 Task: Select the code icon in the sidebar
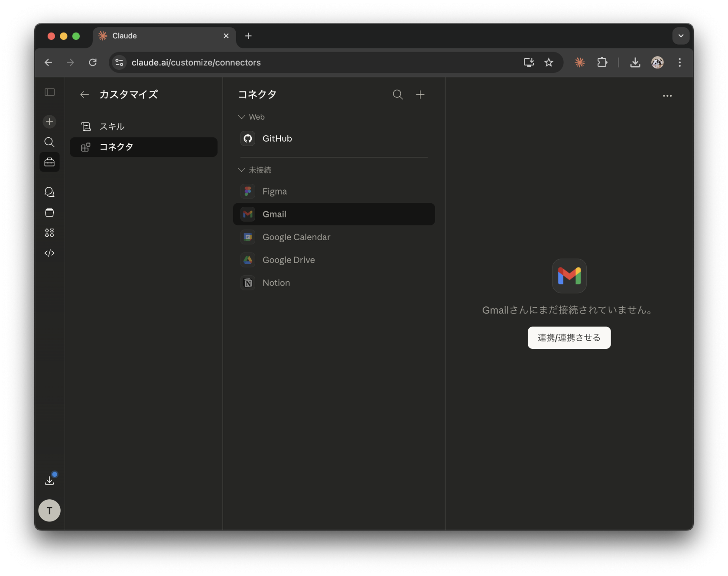pyautogui.click(x=49, y=253)
